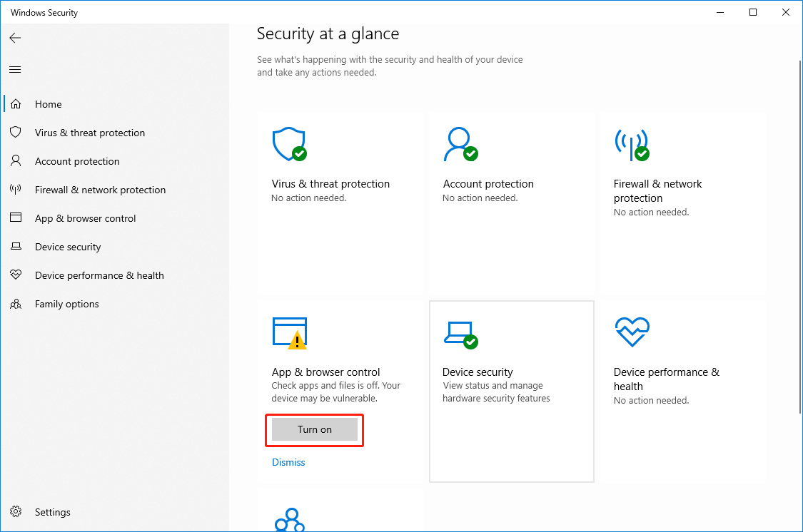Open the Device performance & health heart tile icon

click(x=632, y=332)
